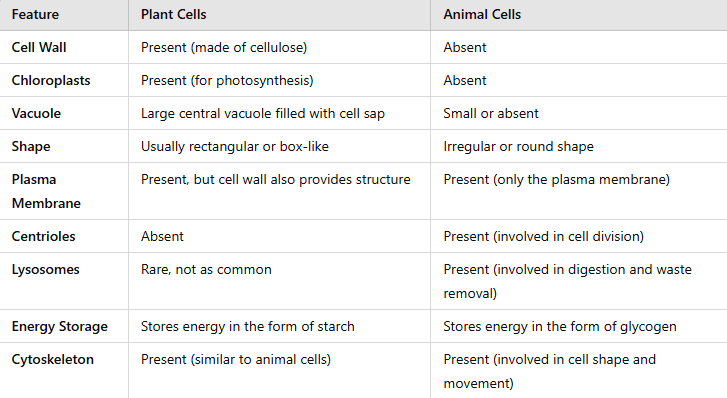Viewport: 727px width, 398px height.
Task: Click the Cell Wall row label
Action: (x=39, y=47)
